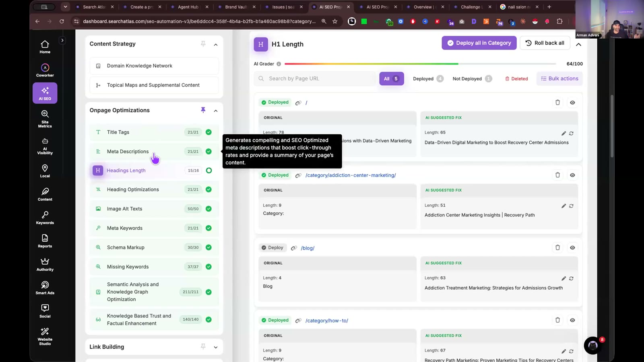Open the chat assistant bubble
Screen dimensions: 644x362
592,345
